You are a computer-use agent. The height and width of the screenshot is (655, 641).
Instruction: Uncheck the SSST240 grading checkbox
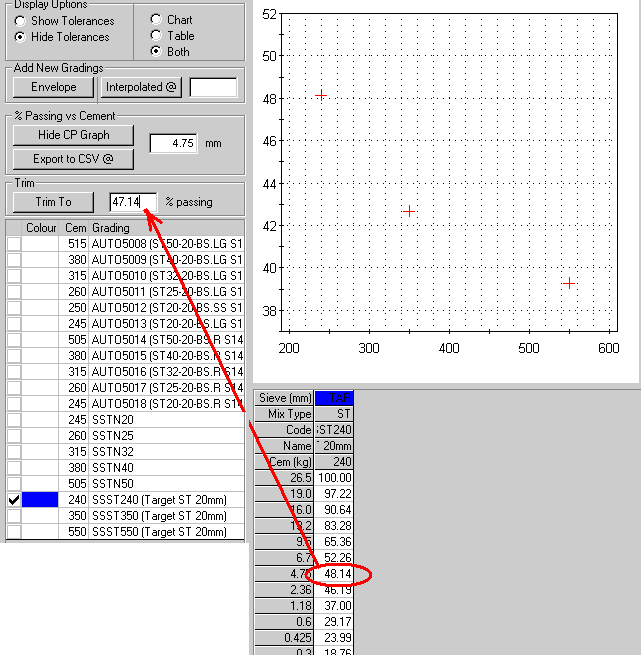pos(14,500)
